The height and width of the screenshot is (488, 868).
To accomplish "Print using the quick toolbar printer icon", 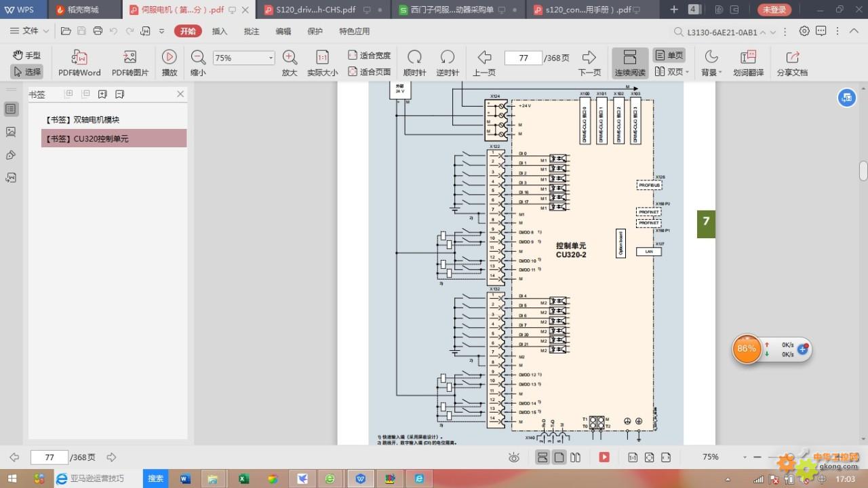I will click(x=98, y=31).
